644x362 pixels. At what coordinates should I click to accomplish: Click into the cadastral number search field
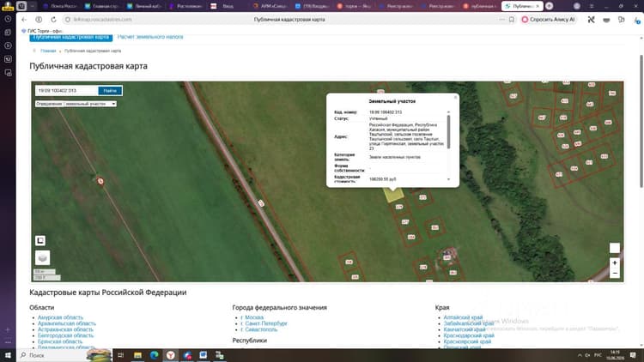click(66, 91)
